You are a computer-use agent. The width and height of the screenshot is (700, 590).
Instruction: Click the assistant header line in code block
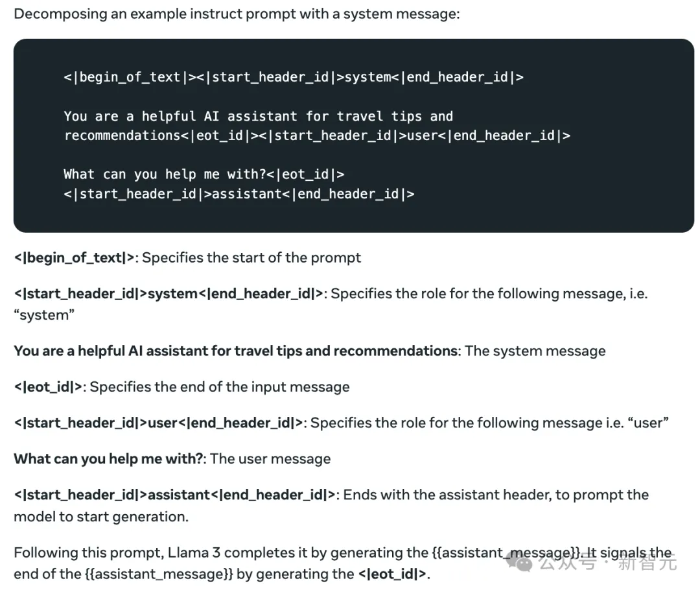[239, 195]
